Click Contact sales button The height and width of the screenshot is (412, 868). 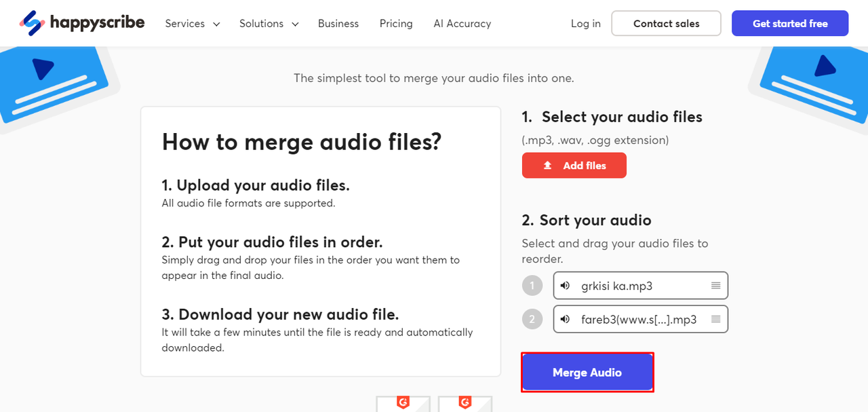click(666, 23)
